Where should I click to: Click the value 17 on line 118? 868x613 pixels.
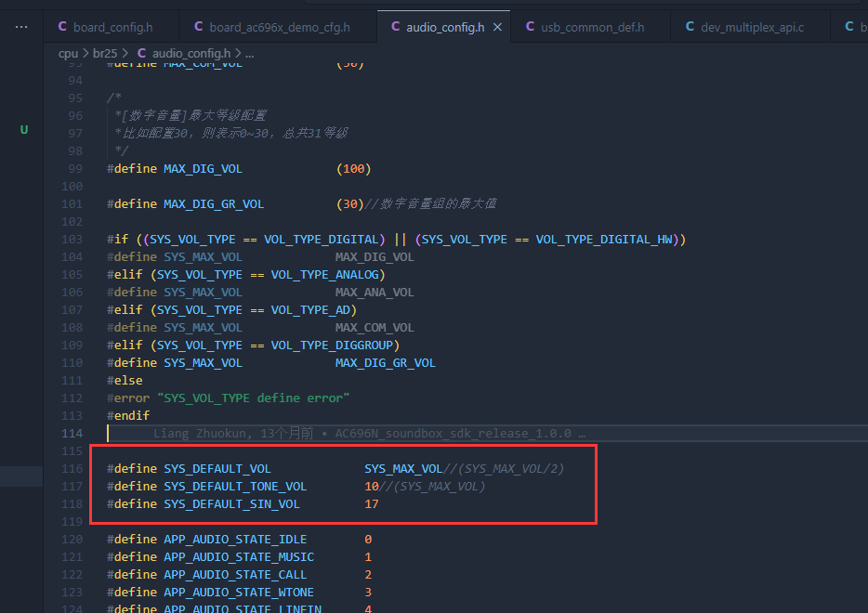[372, 504]
